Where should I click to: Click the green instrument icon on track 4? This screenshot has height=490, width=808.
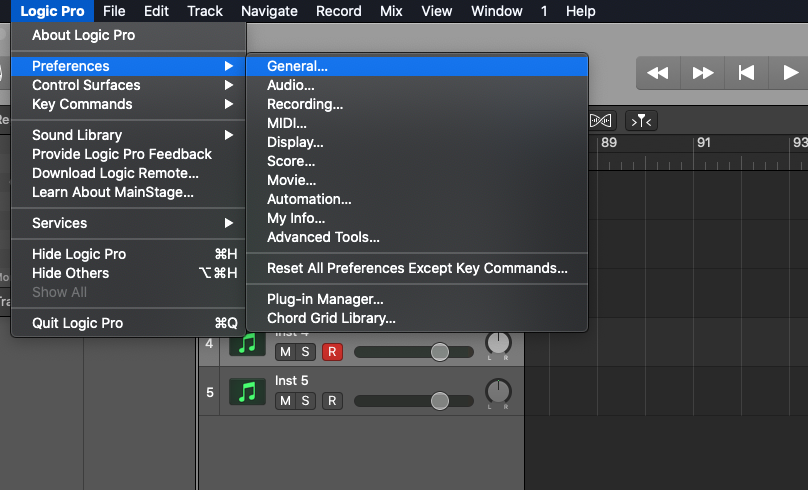[247, 344]
